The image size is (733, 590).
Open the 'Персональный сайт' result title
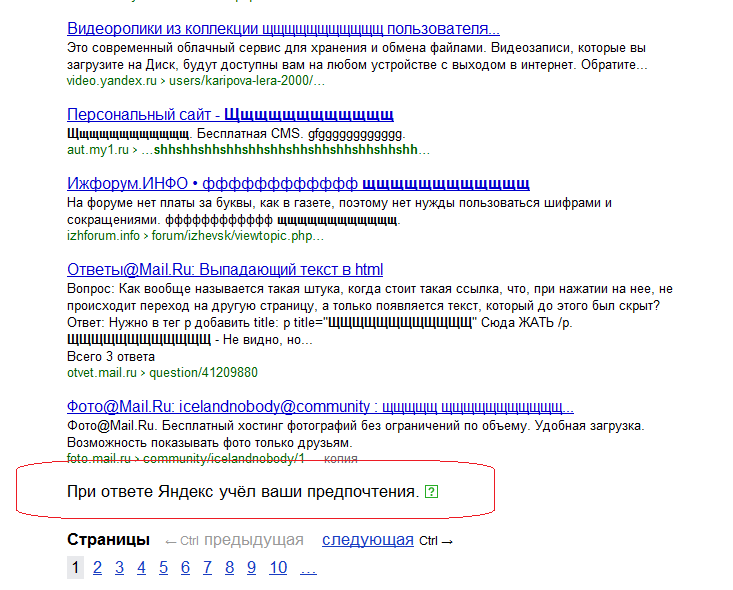point(230,115)
